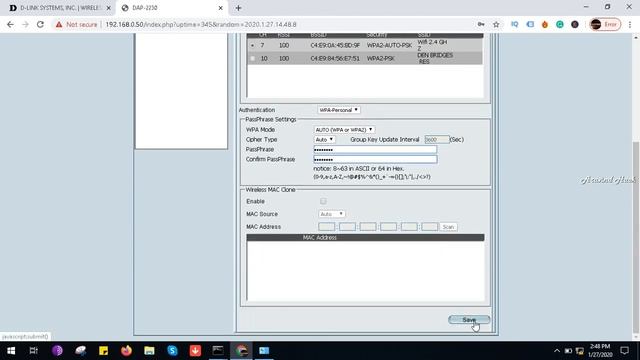Click the WPA2-AUTO-PSK security cell
This screenshot has width=640, height=360.
(x=389, y=45)
